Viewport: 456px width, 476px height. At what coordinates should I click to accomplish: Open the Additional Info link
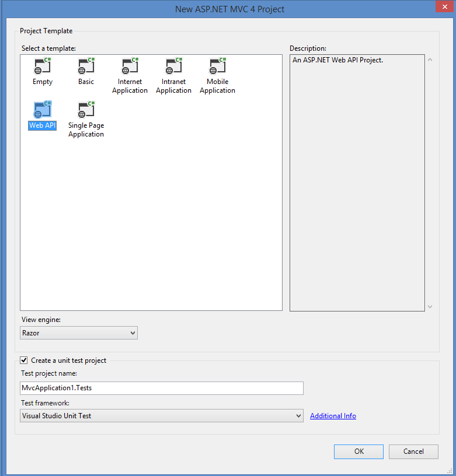(333, 416)
